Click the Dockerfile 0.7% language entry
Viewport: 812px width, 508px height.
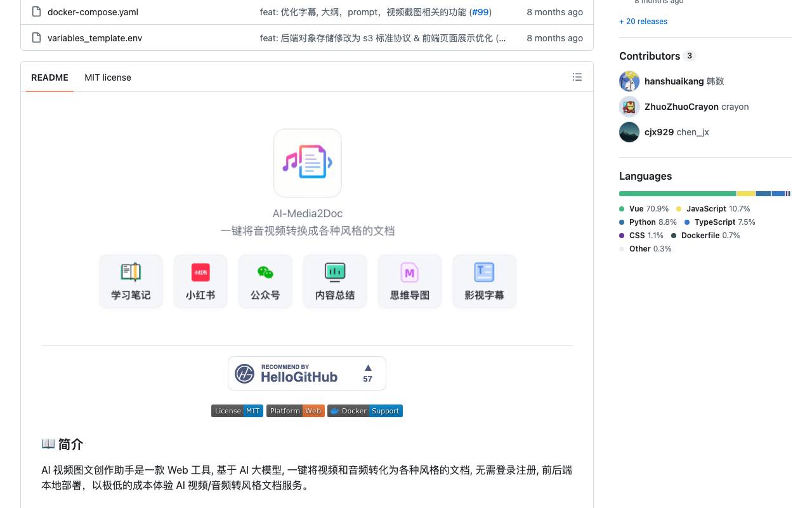point(705,236)
